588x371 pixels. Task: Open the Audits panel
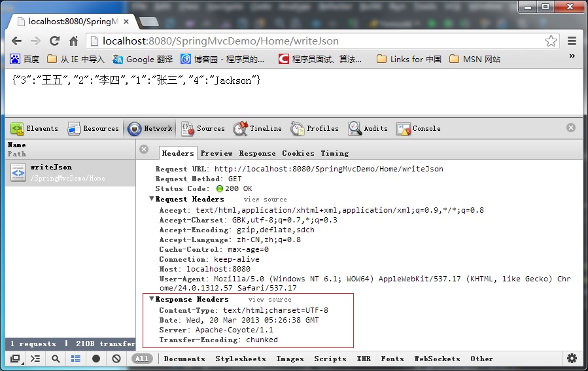368,129
